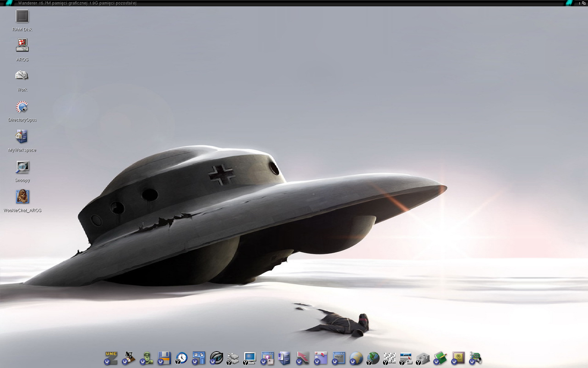Click the Motorola CPU chip dock icon

coord(458,358)
